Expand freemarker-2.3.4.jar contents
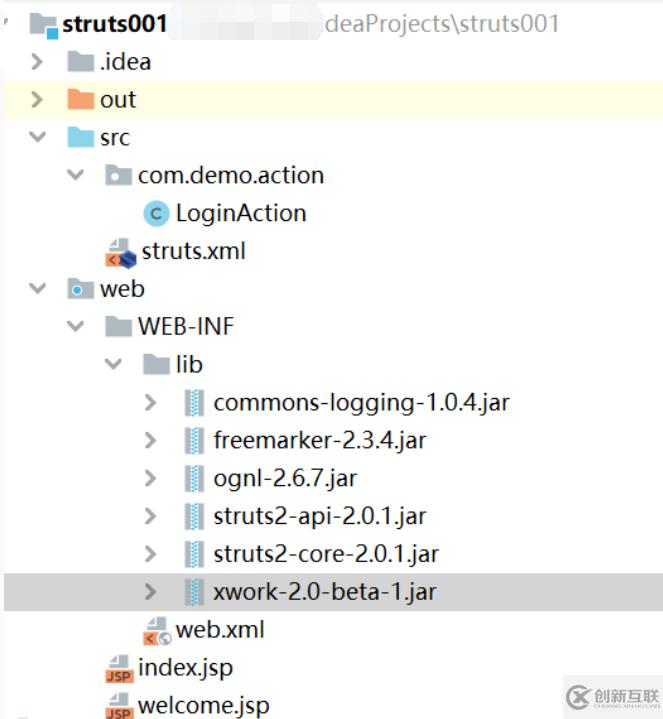The height and width of the screenshot is (719, 663). click(150, 441)
